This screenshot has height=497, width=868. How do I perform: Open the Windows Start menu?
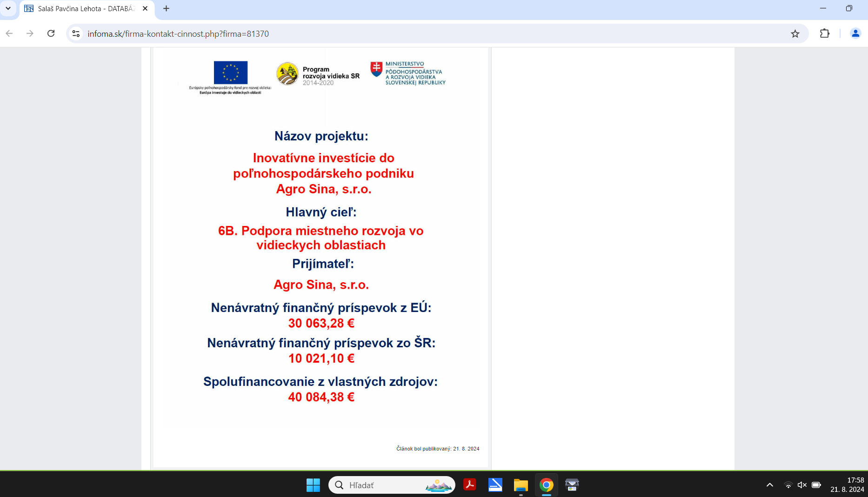313,485
